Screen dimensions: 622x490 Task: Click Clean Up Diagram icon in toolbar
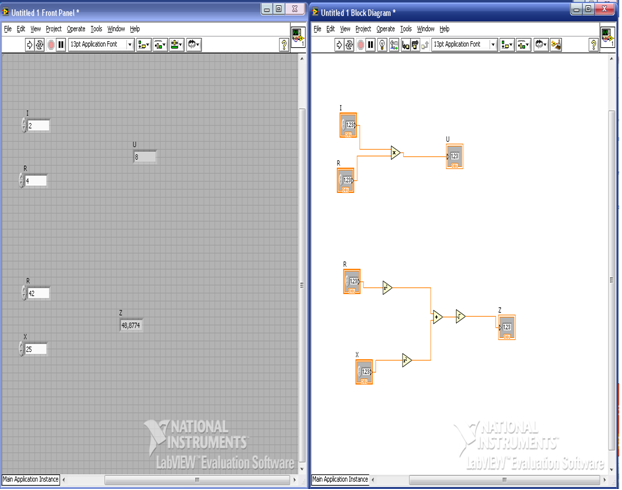pos(556,45)
